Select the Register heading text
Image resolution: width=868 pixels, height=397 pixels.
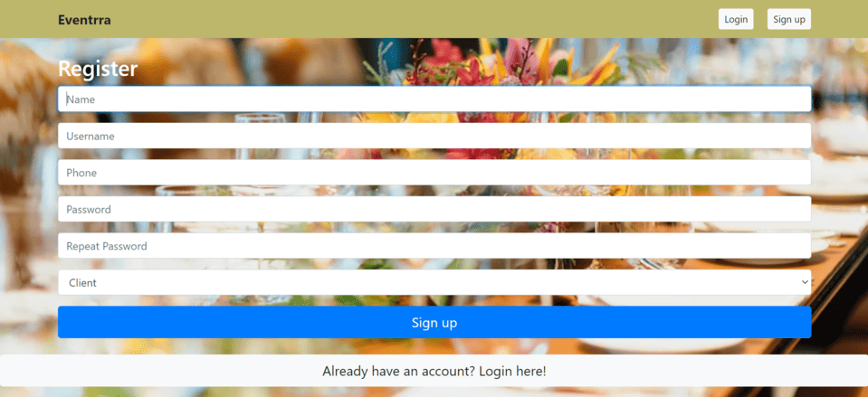pyautogui.click(x=98, y=69)
